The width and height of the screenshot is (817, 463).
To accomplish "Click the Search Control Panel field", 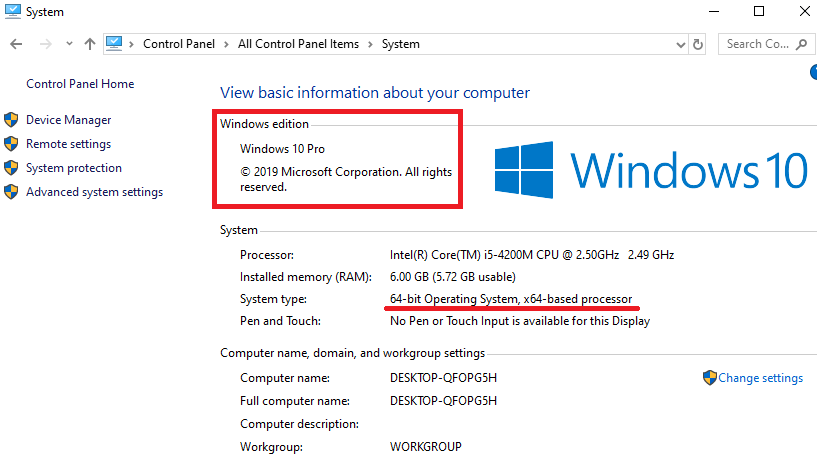I will tap(766, 44).
